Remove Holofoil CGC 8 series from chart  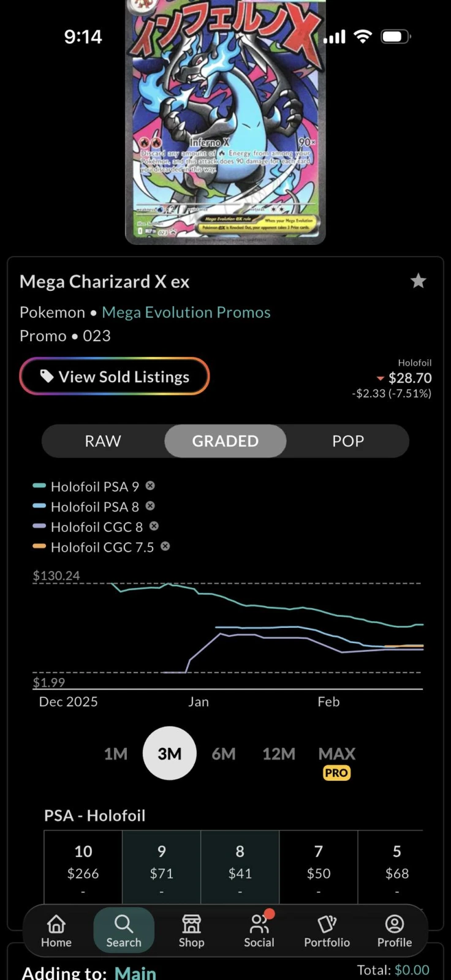pos(154,526)
